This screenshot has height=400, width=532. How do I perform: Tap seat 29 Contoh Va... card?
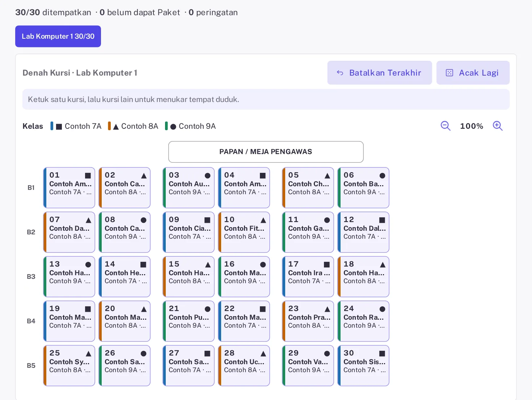(308, 366)
